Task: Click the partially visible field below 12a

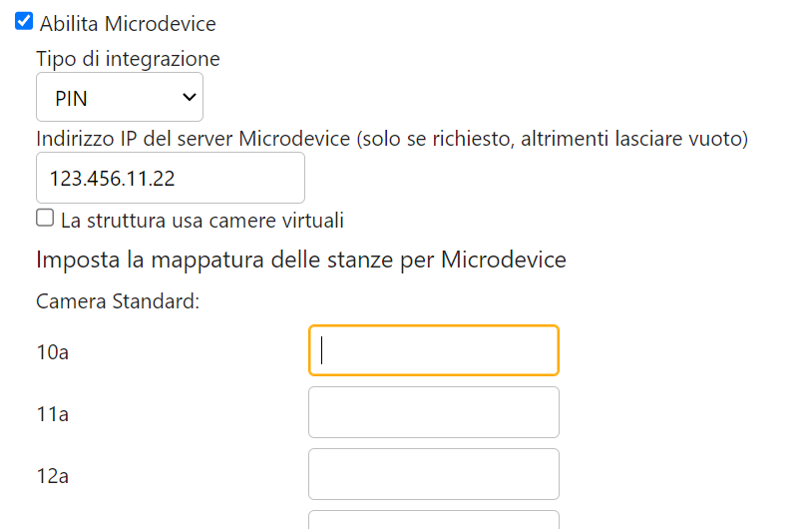Action: (434, 520)
